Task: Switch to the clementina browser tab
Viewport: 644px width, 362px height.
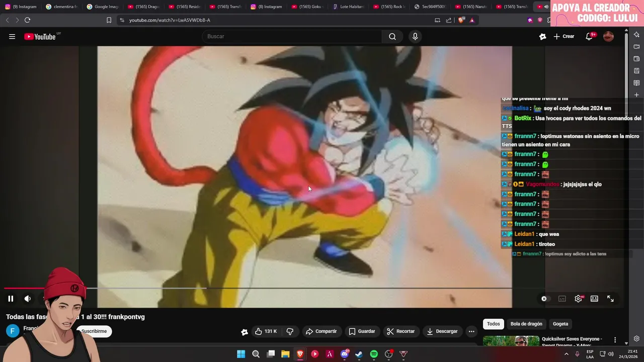Action: click(x=61, y=7)
